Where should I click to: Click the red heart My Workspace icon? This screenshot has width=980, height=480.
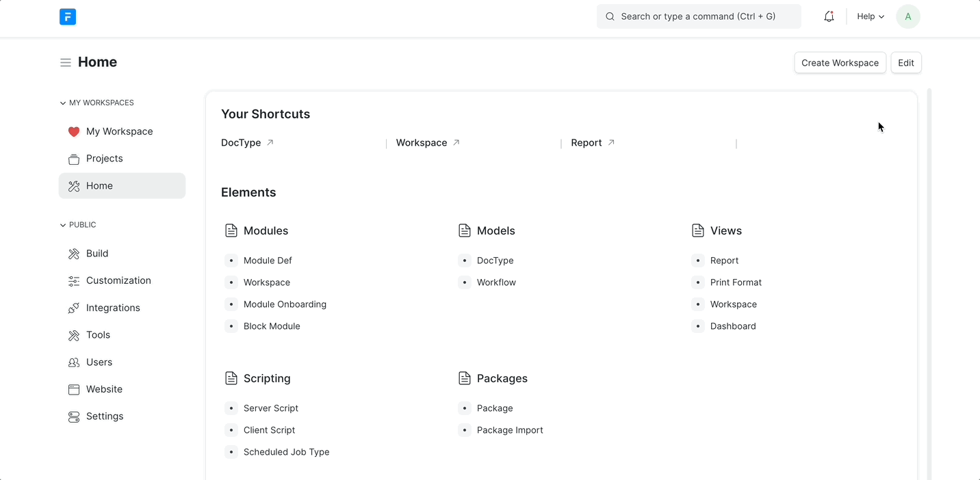(74, 132)
